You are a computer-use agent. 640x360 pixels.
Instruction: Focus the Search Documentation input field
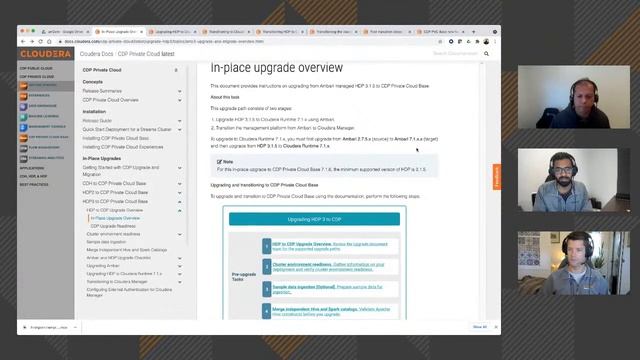pos(455,53)
